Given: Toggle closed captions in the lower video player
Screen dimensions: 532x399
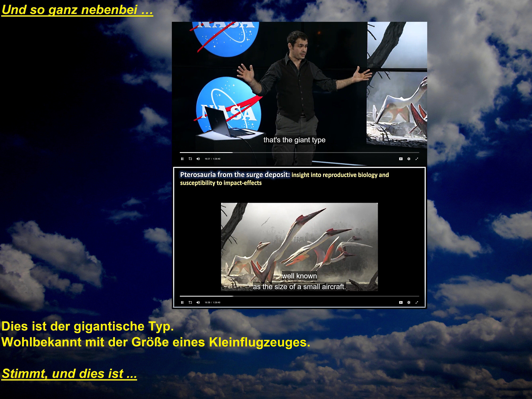Looking at the screenshot, I should click(x=401, y=302).
